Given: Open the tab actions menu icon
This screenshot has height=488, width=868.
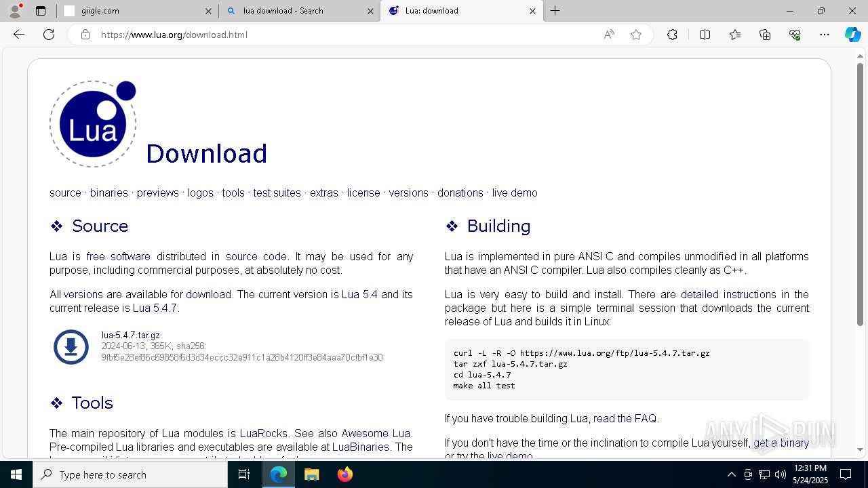Looking at the screenshot, I should click(x=41, y=11).
